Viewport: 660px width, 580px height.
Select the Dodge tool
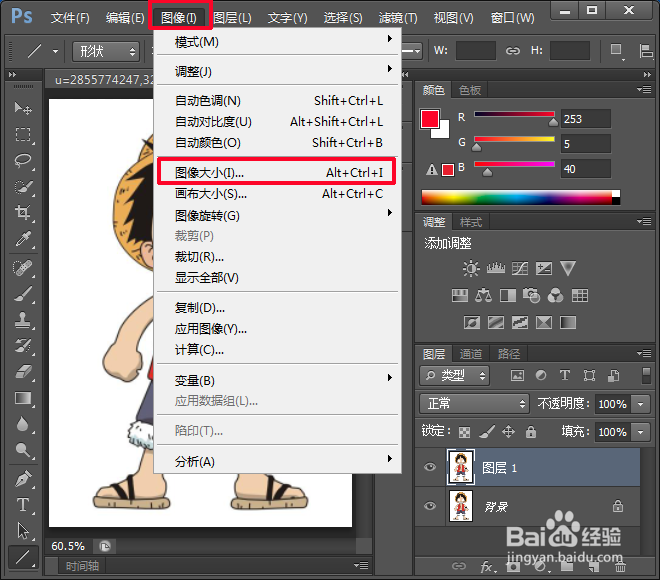pos(23,450)
